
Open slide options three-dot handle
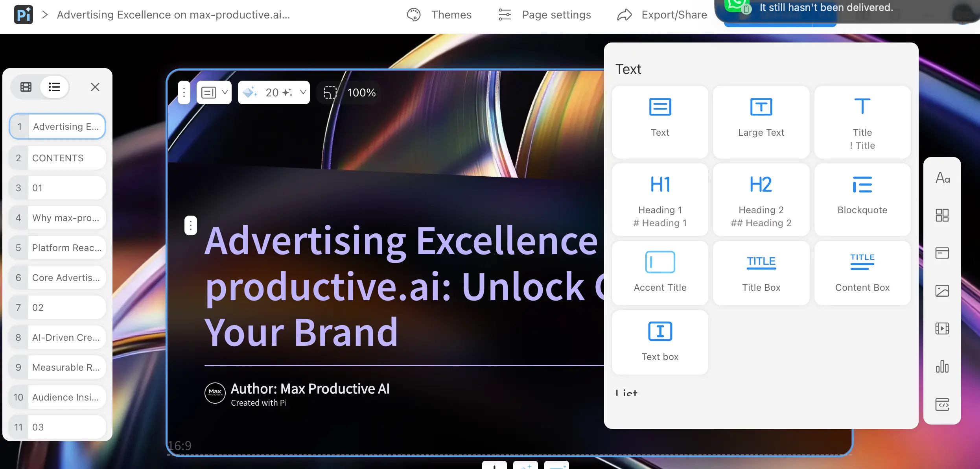[184, 92]
